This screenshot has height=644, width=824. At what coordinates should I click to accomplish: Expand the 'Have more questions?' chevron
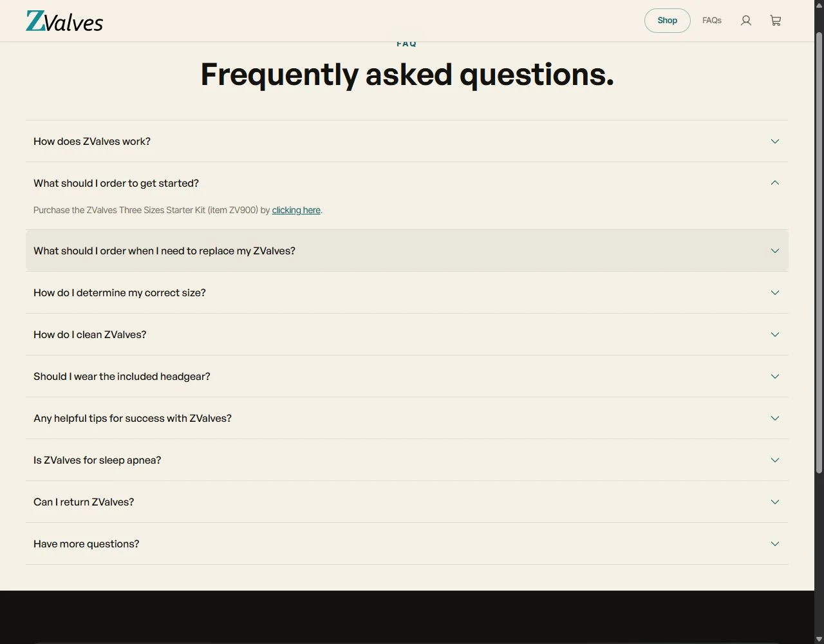pyautogui.click(x=775, y=544)
